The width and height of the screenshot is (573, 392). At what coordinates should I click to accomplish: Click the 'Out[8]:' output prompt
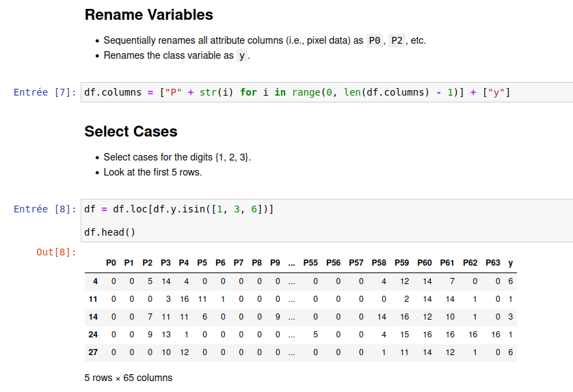(56, 252)
